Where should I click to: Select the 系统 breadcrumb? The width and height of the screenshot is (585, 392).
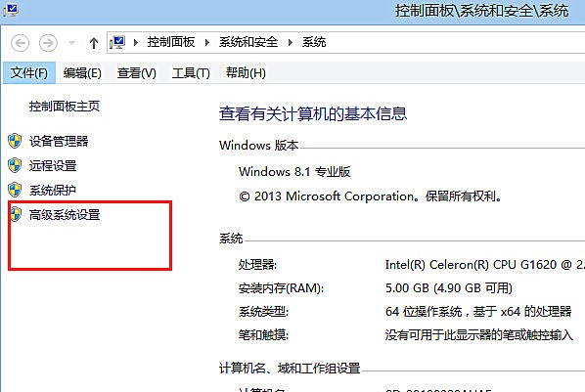tap(314, 42)
